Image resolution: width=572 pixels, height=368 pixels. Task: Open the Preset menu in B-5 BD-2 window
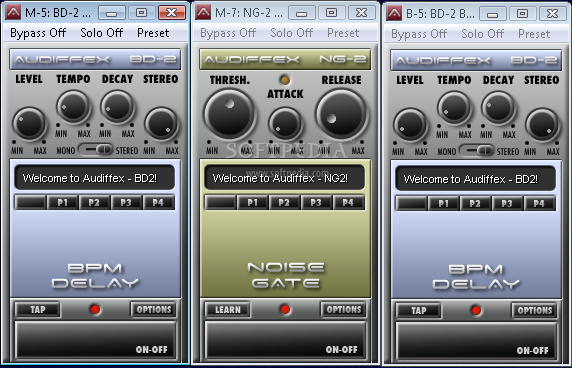click(x=534, y=34)
